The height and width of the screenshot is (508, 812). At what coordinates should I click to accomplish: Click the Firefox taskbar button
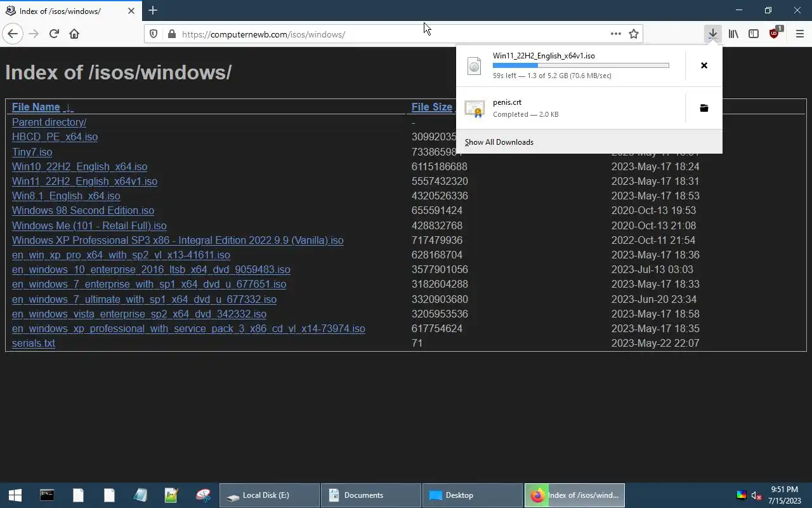[x=574, y=495]
